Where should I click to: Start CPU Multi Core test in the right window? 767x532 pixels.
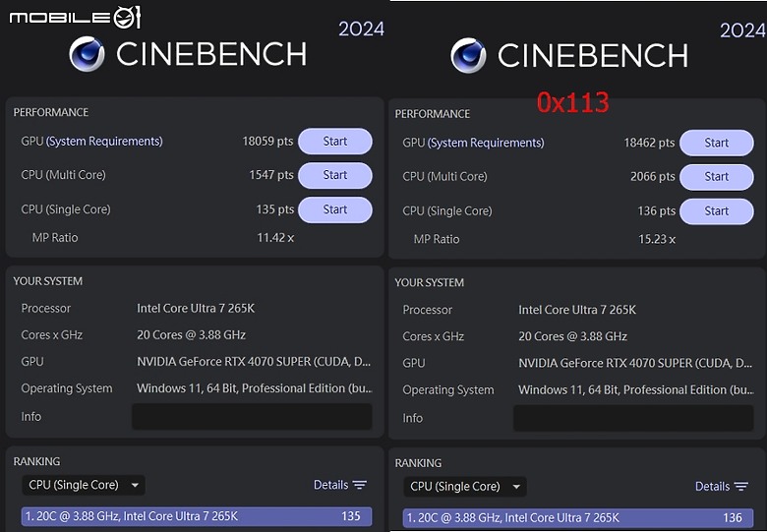point(717,177)
